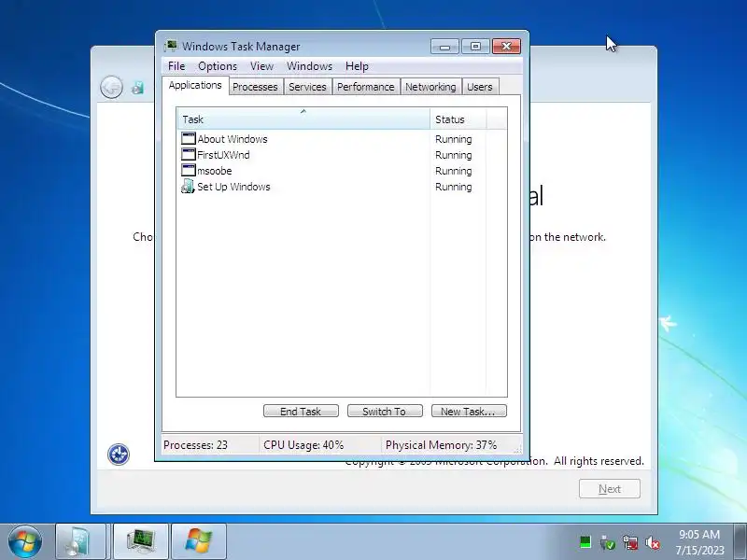Click the Running status of FirstUXWnd

[454, 155]
